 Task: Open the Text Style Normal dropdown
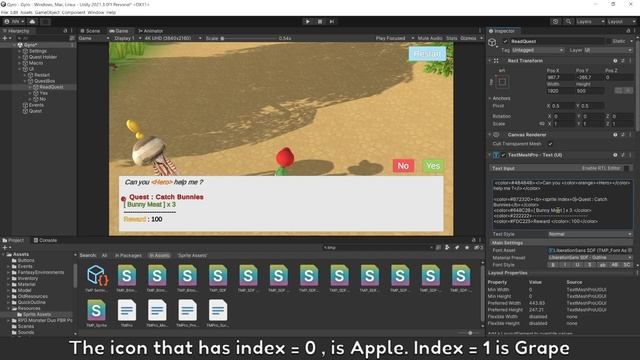(590, 234)
